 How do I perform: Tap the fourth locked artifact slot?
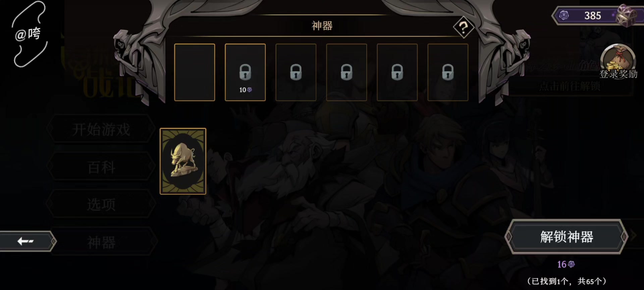pos(346,72)
